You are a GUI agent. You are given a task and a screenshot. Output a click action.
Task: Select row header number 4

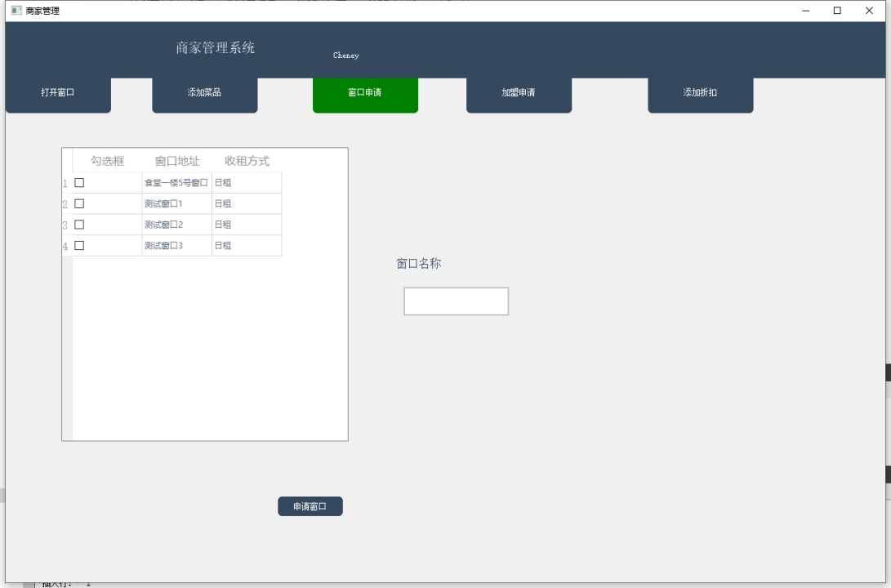tap(67, 246)
